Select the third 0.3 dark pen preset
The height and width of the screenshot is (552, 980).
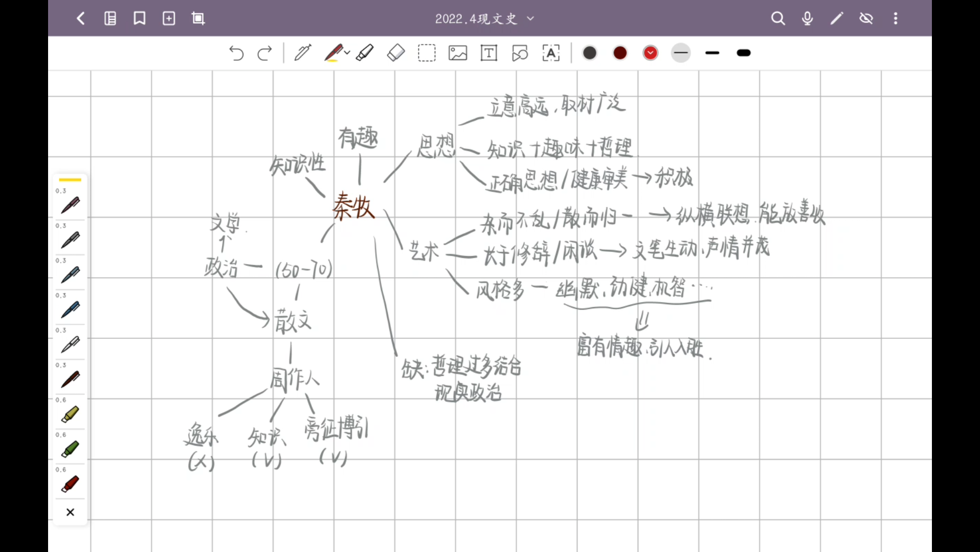coord(70,275)
